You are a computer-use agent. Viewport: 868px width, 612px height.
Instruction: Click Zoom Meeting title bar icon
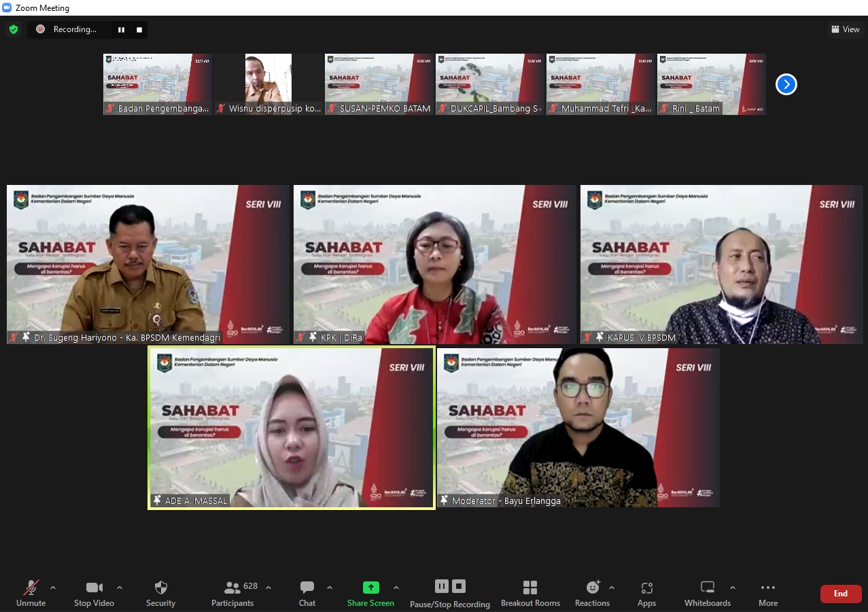pos(7,7)
